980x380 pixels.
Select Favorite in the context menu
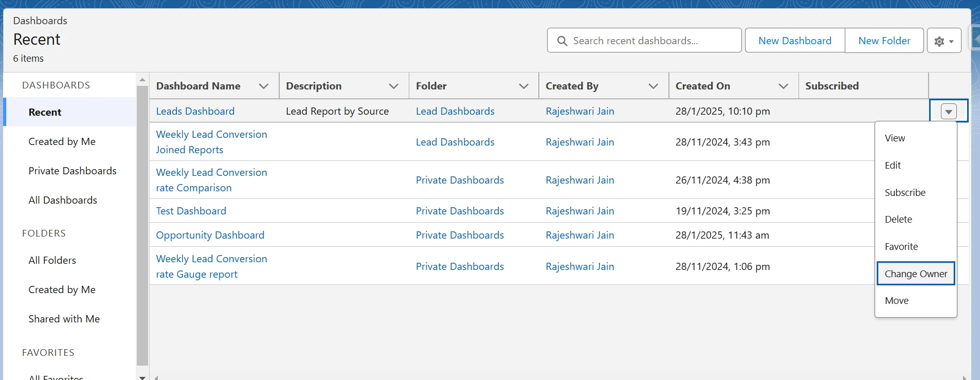pyautogui.click(x=901, y=246)
